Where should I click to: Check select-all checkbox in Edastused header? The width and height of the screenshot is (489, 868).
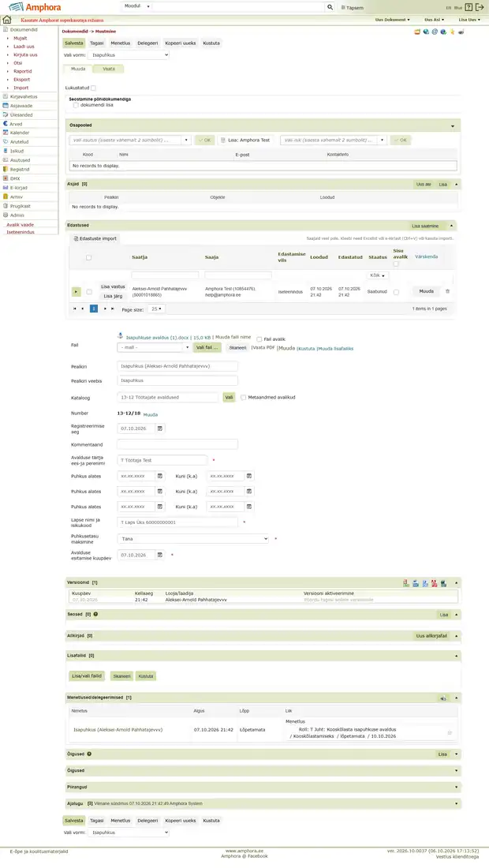(88, 257)
